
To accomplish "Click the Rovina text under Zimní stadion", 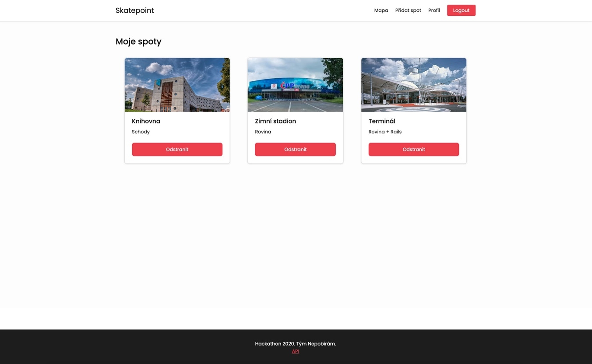I will [x=263, y=132].
